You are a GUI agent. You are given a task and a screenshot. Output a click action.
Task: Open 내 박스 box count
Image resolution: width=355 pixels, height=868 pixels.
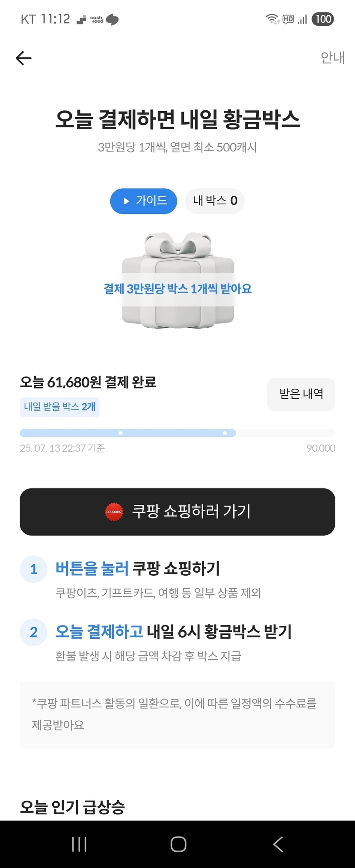pyautogui.click(x=215, y=201)
